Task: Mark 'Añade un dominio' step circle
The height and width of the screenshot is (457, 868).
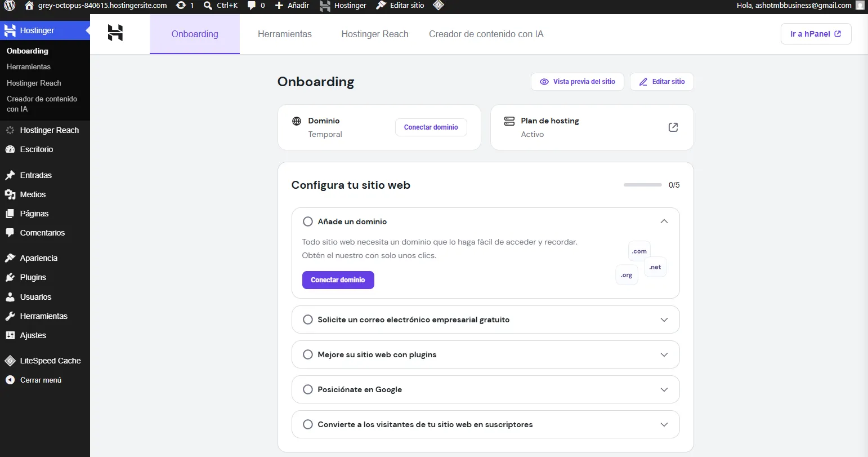Action: coord(308,221)
